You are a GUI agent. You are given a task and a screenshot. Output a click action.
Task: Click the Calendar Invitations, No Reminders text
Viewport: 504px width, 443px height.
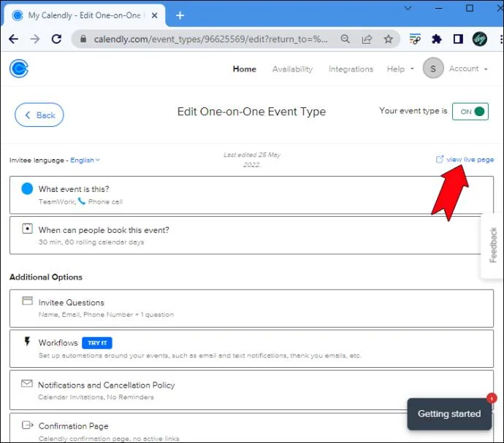[96, 397]
